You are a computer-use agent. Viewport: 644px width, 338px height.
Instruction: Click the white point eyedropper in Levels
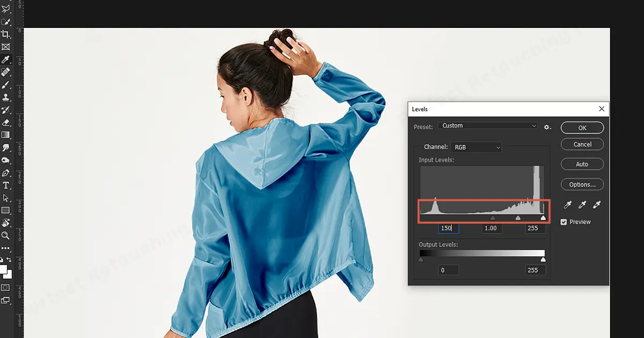pyautogui.click(x=597, y=204)
